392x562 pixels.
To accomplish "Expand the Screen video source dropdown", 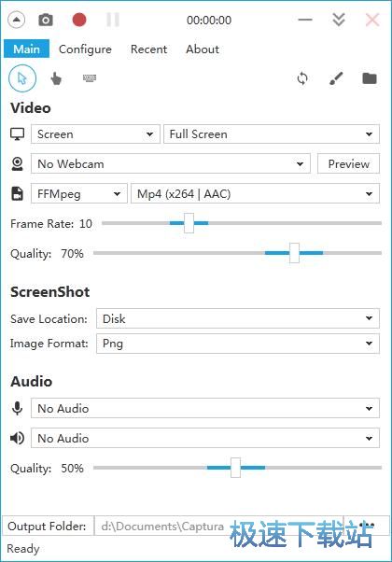I will [95, 134].
